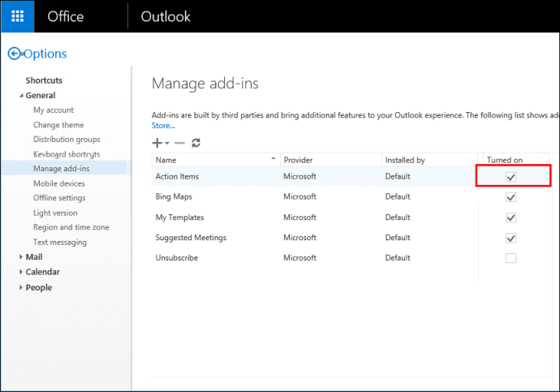
Task: Open the Office app launcher grid
Action: pos(17,16)
